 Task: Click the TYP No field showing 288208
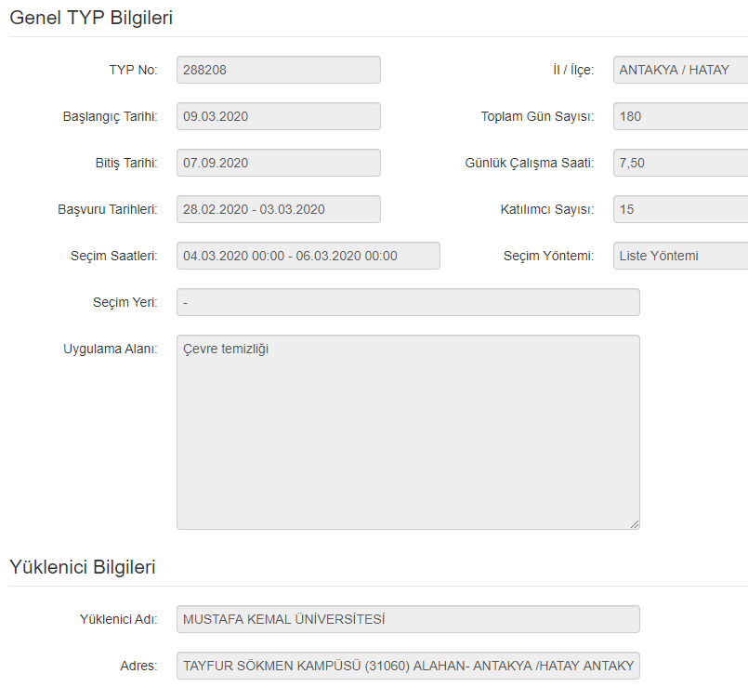point(278,70)
